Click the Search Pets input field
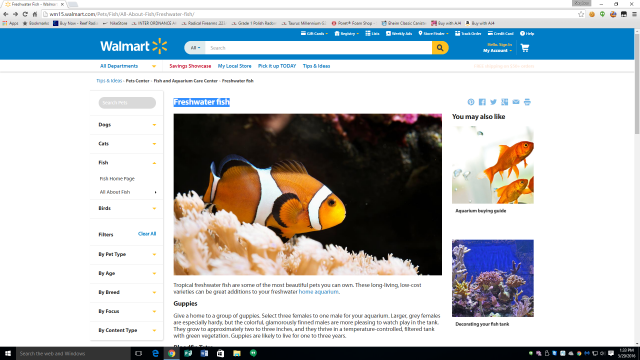 point(127,103)
